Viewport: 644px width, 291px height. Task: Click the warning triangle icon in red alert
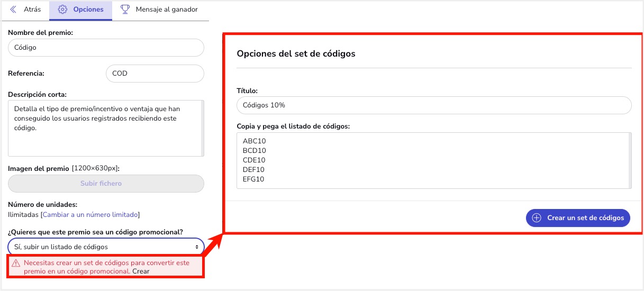tap(16, 262)
